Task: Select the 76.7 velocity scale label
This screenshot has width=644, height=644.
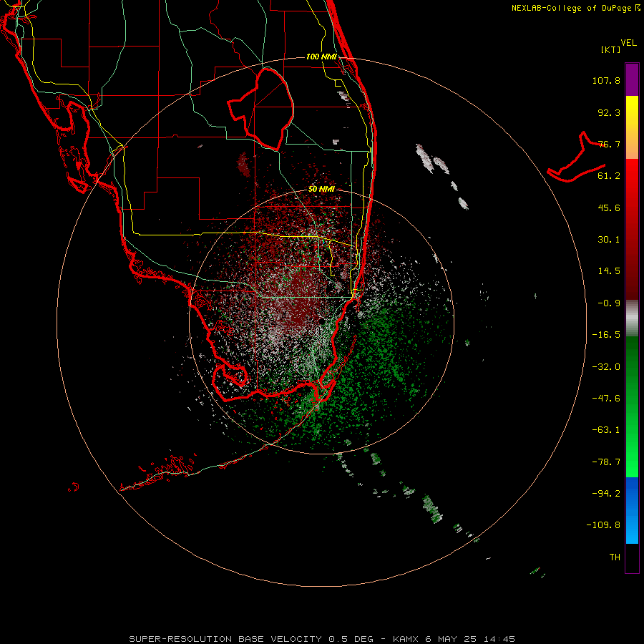Action: (609, 144)
